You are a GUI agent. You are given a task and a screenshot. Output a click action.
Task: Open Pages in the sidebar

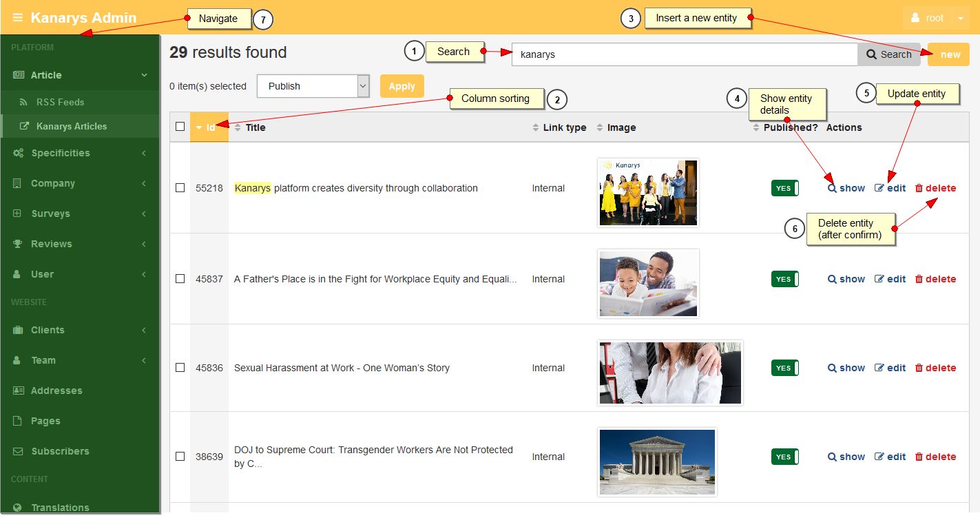pos(80,421)
